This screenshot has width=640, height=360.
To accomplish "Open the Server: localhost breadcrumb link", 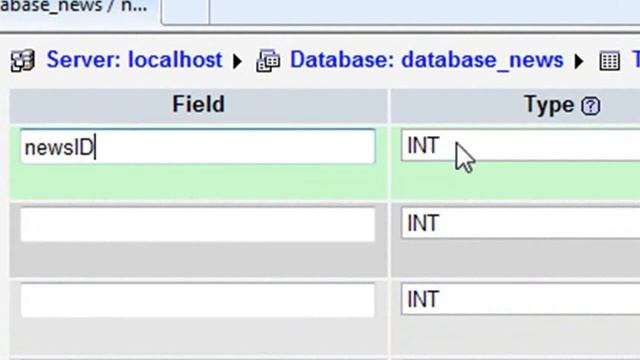I will tap(134, 60).
